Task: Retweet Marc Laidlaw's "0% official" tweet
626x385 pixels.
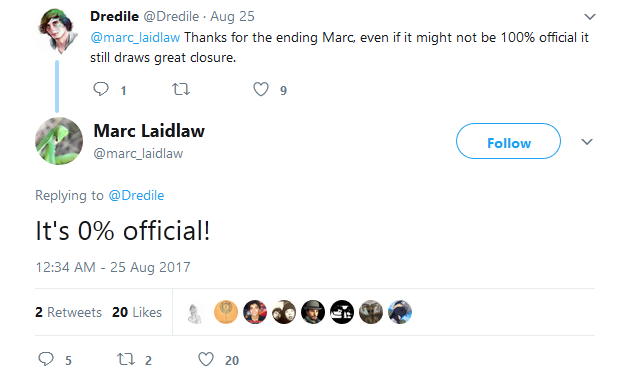Action: click(x=126, y=359)
